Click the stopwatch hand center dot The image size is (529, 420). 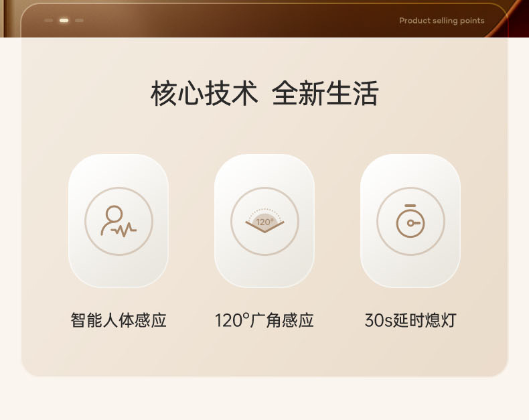(410, 223)
